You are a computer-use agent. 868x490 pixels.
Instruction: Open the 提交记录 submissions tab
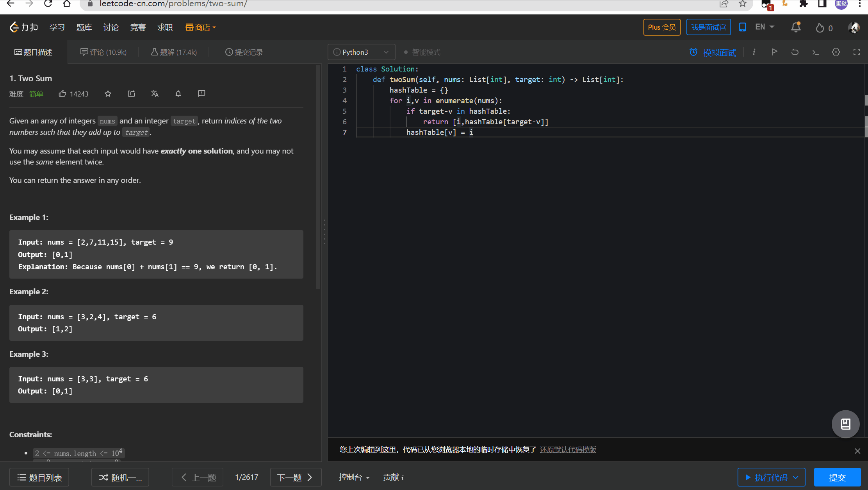(244, 52)
